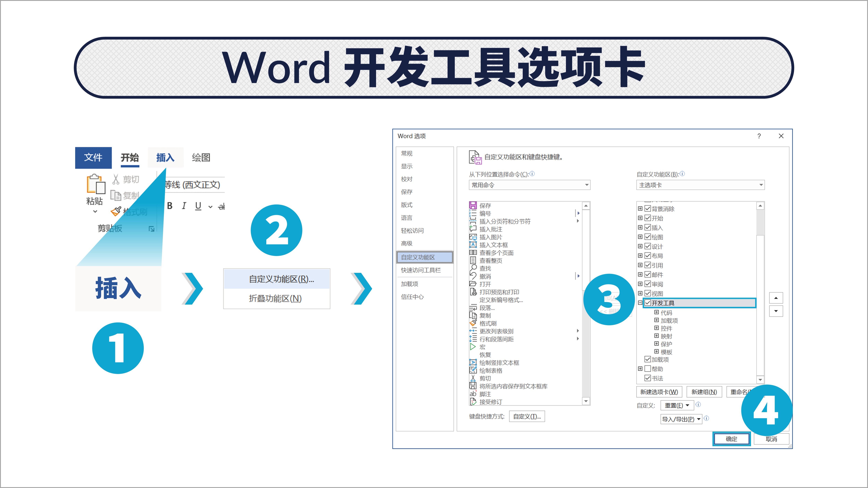
Task: Click the down scroll arrow of the command list
Action: click(x=586, y=401)
